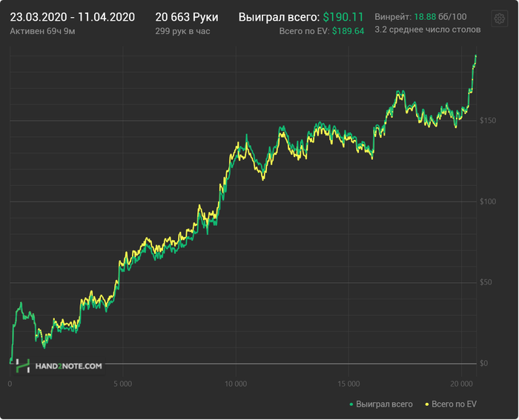Screen dimensions: 519x420
Task: Click the $189.64 EV total value
Action: click(348, 31)
